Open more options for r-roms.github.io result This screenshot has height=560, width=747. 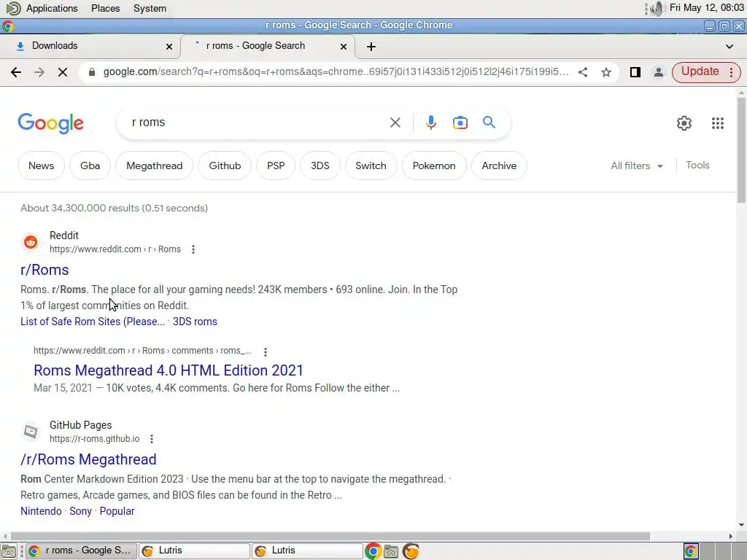[152, 438]
